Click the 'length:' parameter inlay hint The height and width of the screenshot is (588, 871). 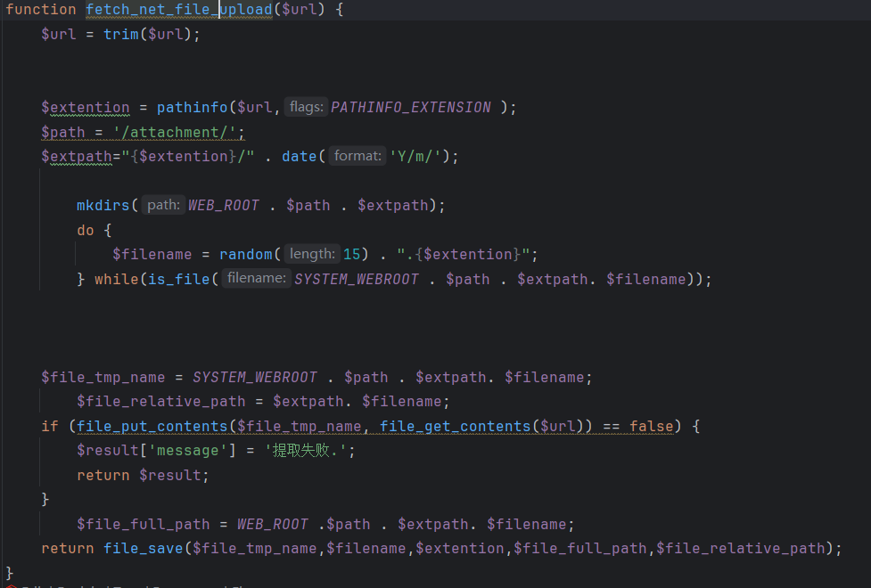pos(312,254)
